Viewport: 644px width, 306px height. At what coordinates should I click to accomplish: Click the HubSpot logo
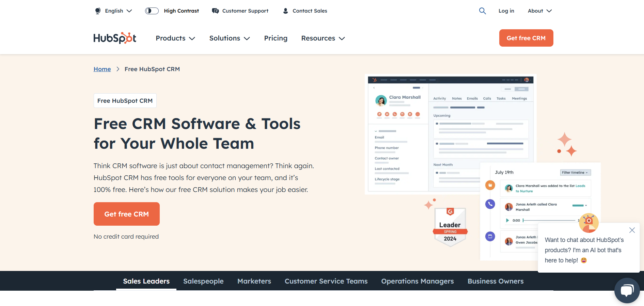(x=115, y=38)
